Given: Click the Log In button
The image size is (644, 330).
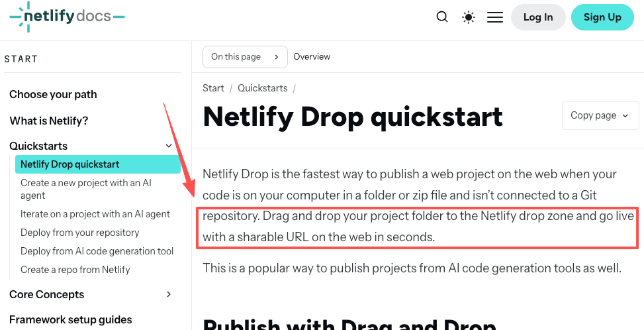Looking at the screenshot, I should pos(538,17).
